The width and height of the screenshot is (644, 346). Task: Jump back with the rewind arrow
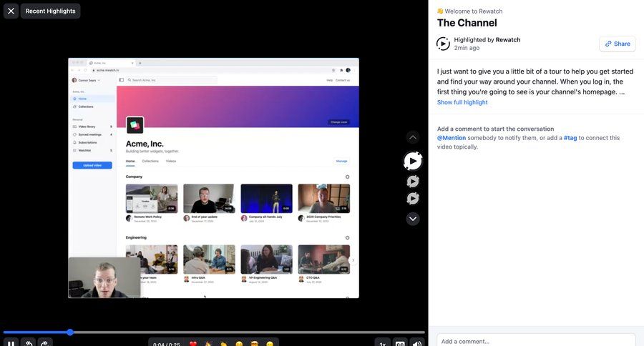point(29,343)
